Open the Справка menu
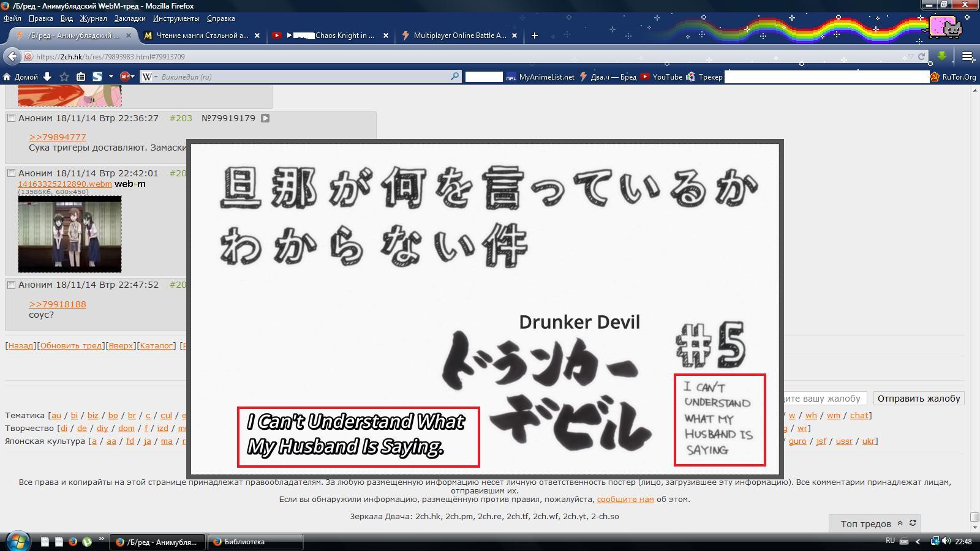The height and width of the screenshot is (551, 980). [x=221, y=18]
